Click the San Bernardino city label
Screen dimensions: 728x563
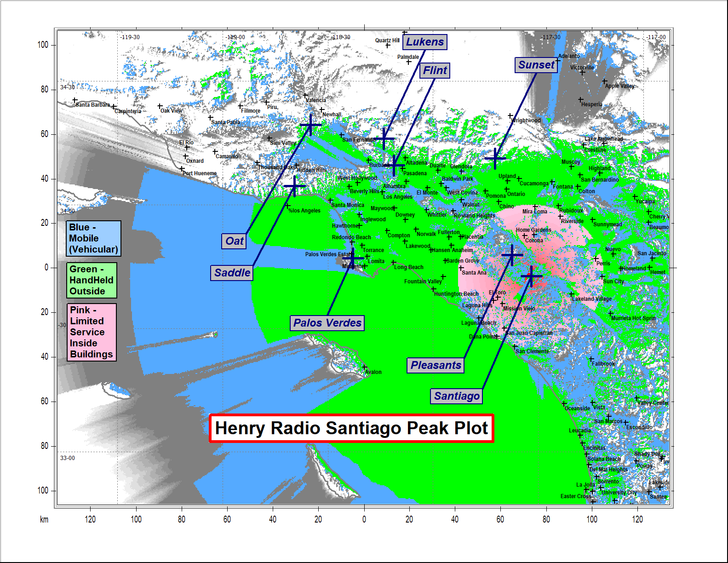(600, 180)
